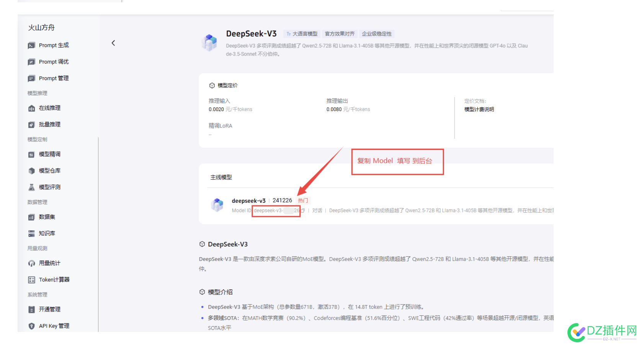The height and width of the screenshot is (348, 644).
Task: Click the 模型定价 cube icon
Action: click(212, 85)
